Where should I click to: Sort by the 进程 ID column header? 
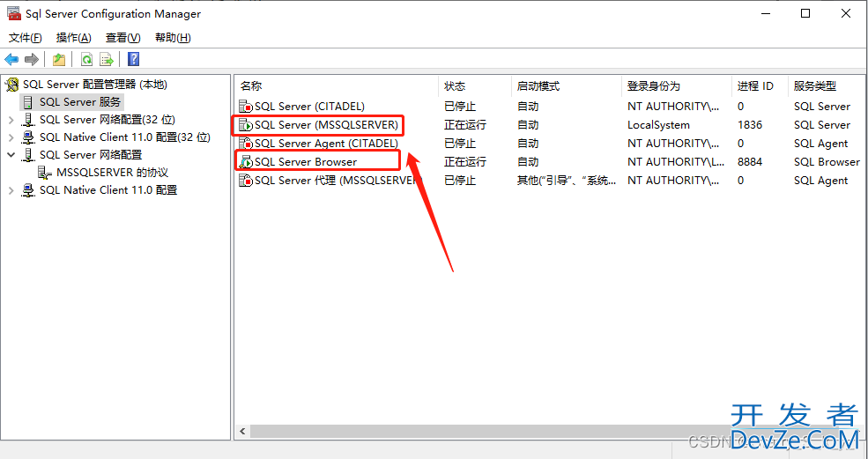tap(760, 86)
